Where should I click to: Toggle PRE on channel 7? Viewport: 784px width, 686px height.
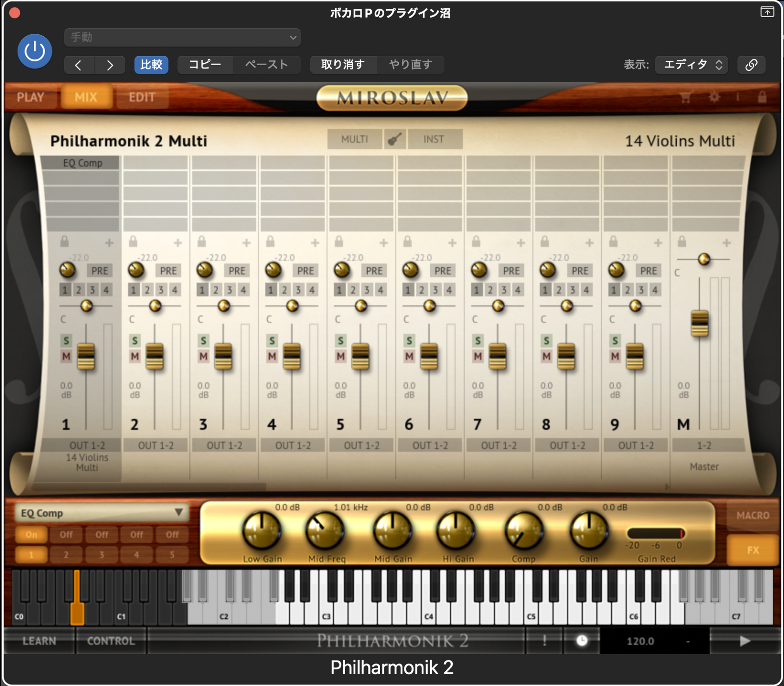coord(511,270)
